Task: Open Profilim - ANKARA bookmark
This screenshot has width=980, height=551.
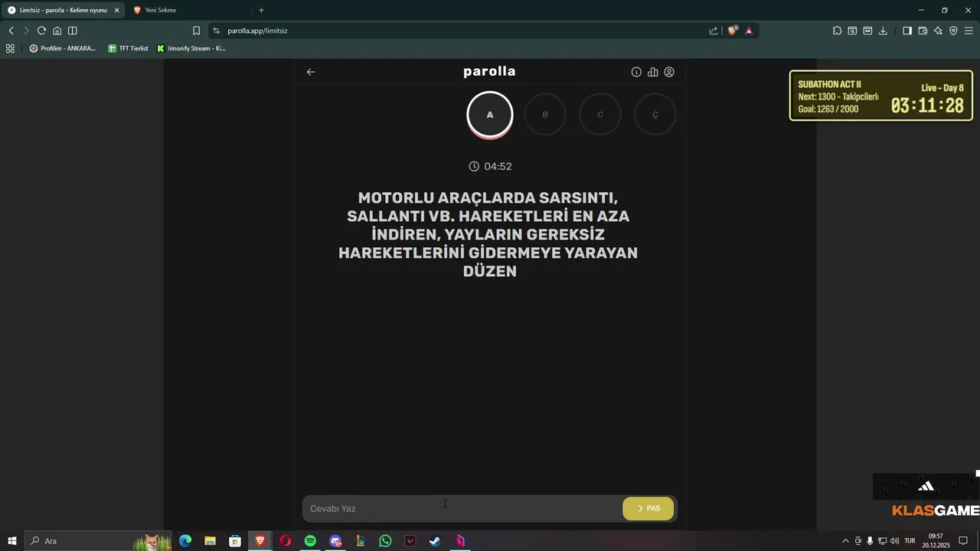Action: pos(63,48)
